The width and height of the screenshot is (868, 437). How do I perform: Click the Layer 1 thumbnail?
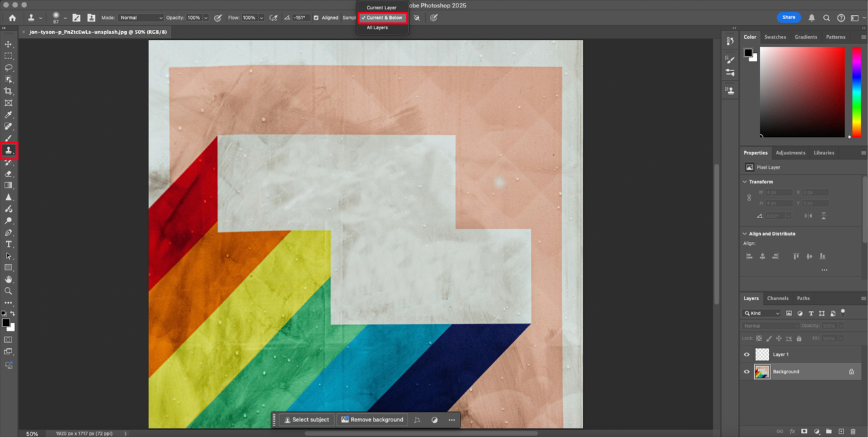[762, 354]
